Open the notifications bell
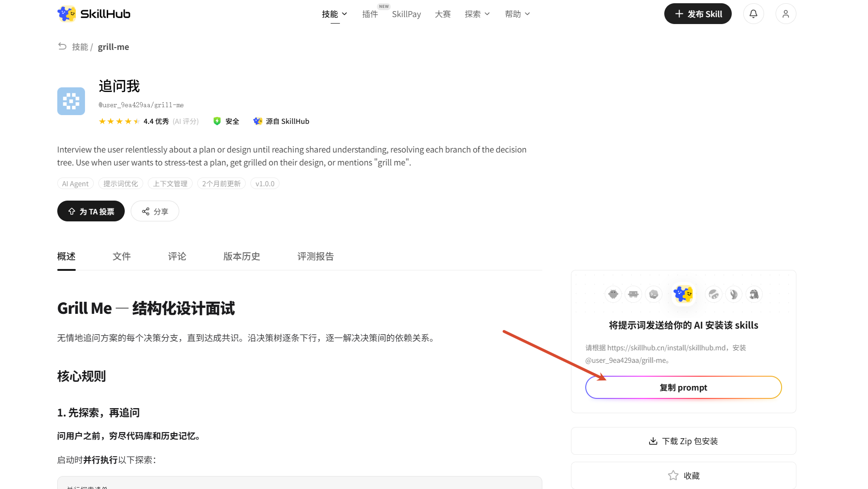The image size is (868, 489). [753, 14]
